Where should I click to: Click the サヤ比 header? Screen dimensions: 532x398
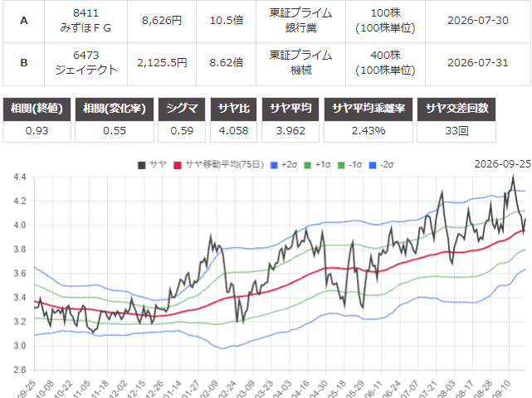[233, 109]
